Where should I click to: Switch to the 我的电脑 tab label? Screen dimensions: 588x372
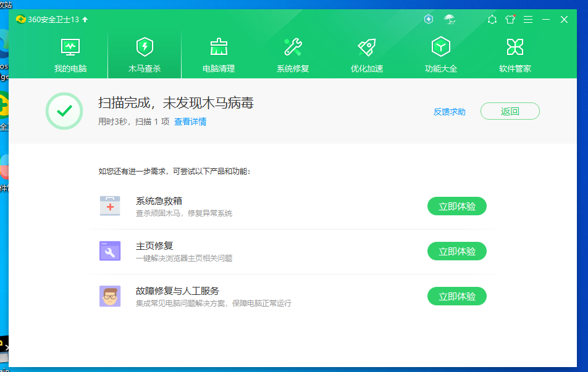pyautogui.click(x=70, y=68)
